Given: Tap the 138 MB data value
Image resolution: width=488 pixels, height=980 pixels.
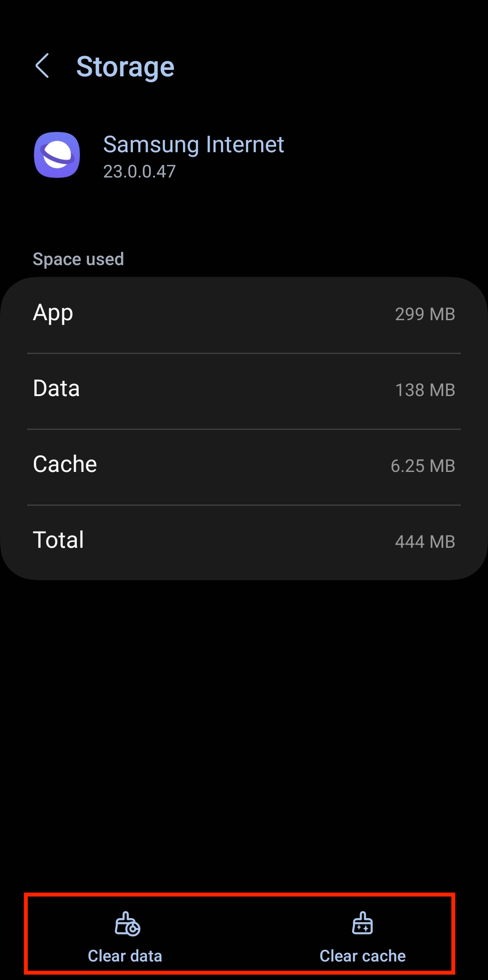Looking at the screenshot, I should point(425,390).
